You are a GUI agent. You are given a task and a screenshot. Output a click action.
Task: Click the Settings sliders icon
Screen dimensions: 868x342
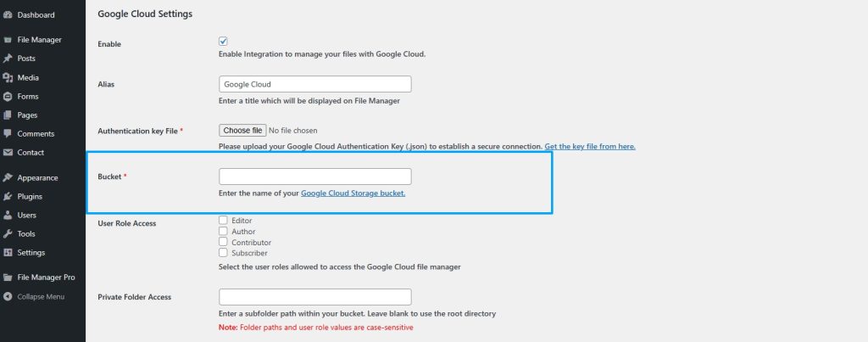8,253
